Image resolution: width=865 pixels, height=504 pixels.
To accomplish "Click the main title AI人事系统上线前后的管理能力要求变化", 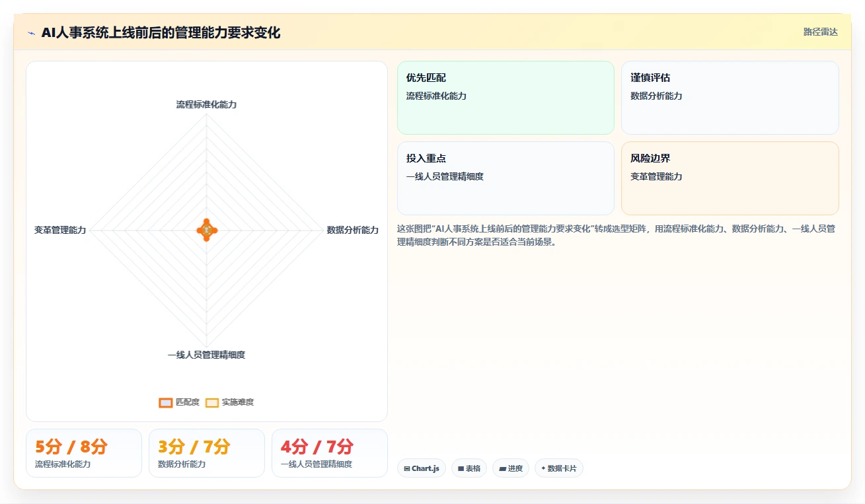I will point(161,32).
